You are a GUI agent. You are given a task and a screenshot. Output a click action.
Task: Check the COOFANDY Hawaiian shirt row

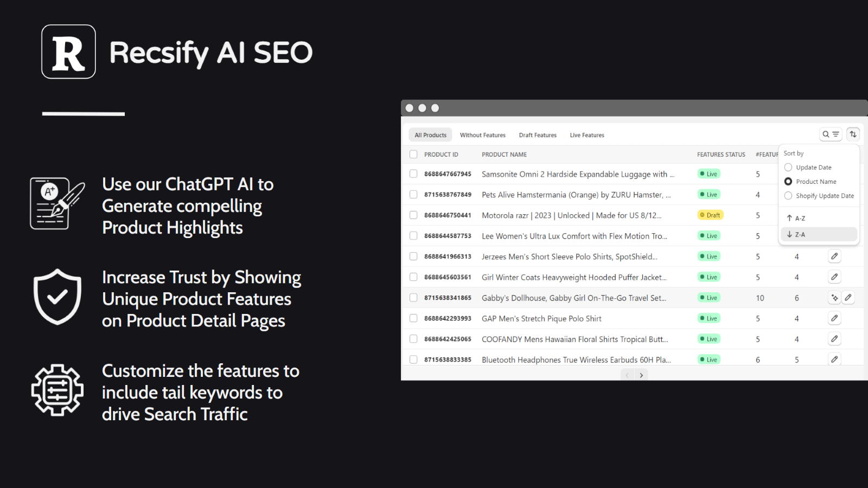click(413, 339)
